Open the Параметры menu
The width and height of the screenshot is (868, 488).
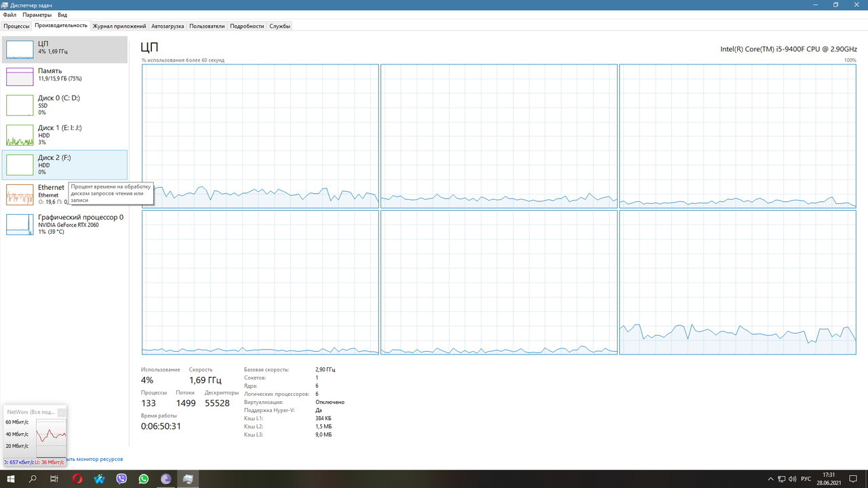point(37,14)
